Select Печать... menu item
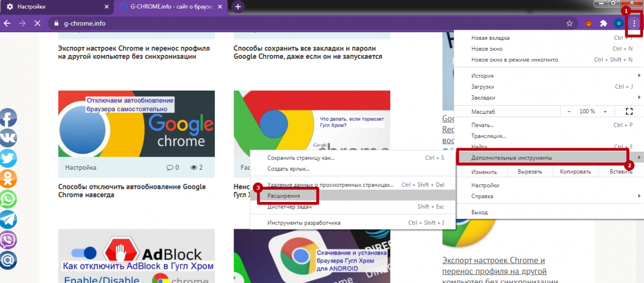The height and width of the screenshot is (283, 644). point(548,125)
